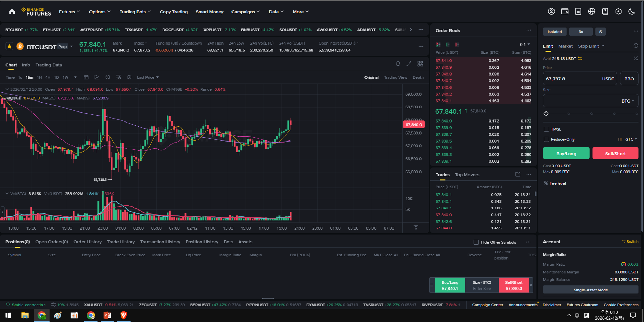This screenshot has height=322, width=644.
Task: Expand Campaigns menu
Action: tap(246, 12)
